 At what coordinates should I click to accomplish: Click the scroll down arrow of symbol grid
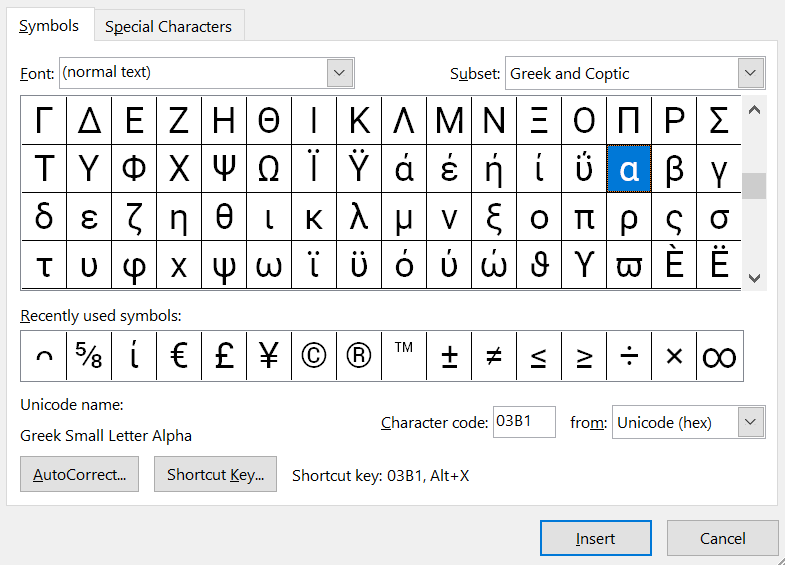754,278
